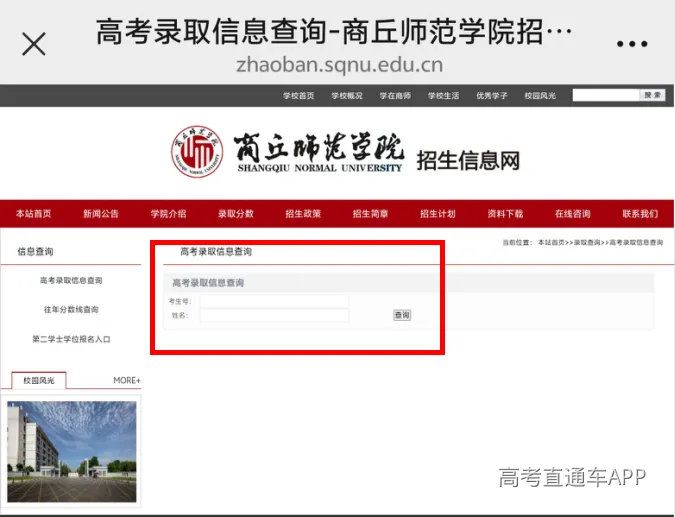Click the 姓名 input field

(274, 315)
